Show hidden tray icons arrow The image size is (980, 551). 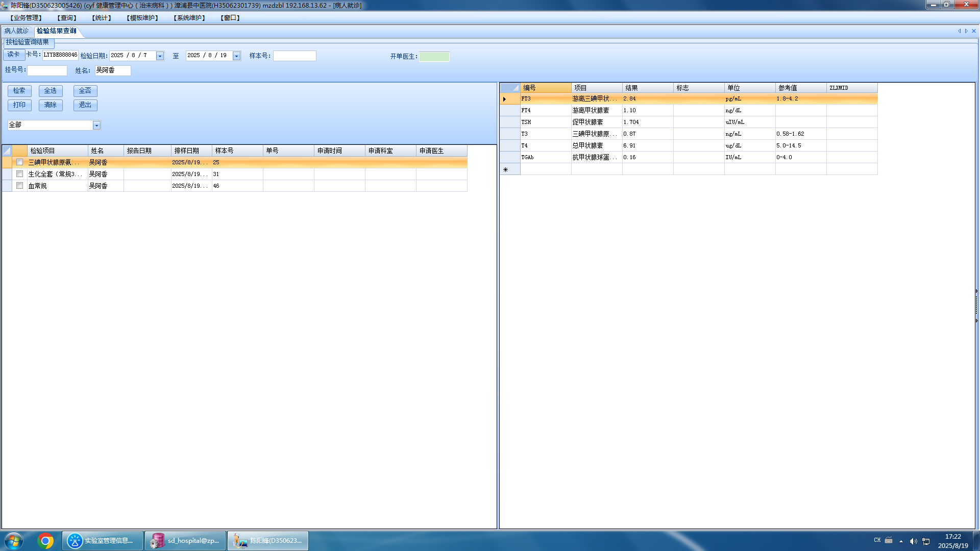pyautogui.click(x=901, y=541)
